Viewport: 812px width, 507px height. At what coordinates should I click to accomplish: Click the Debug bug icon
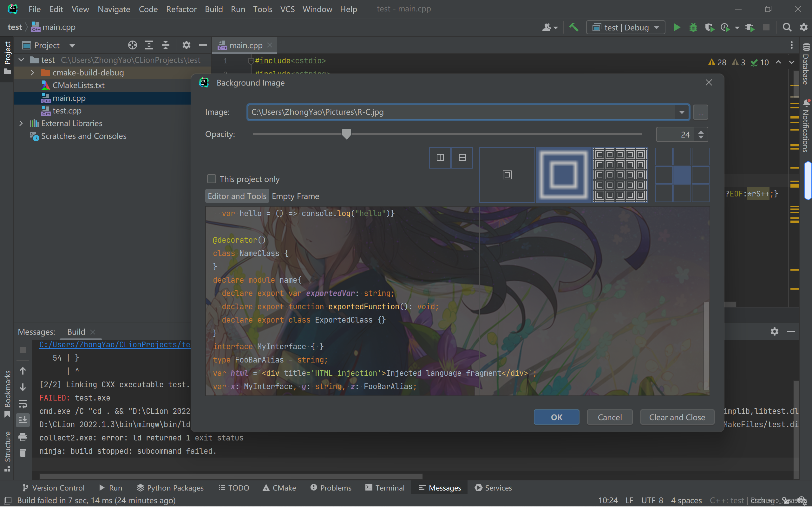click(x=693, y=28)
